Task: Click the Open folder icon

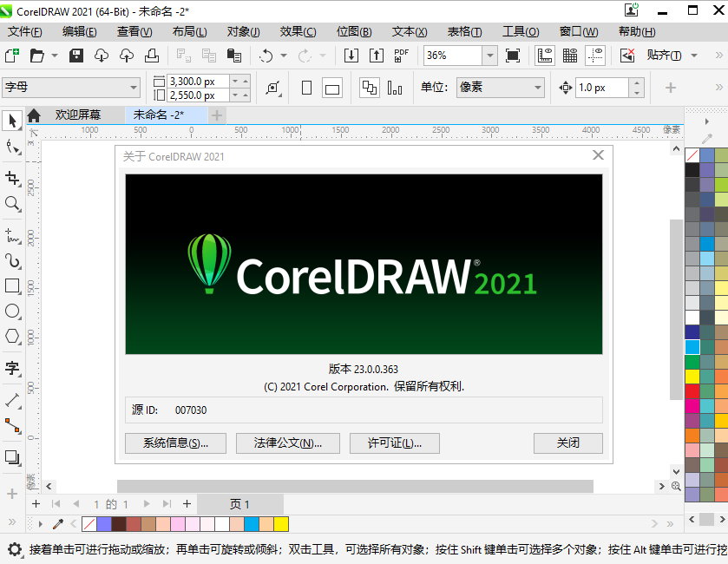Action: [x=36, y=56]
